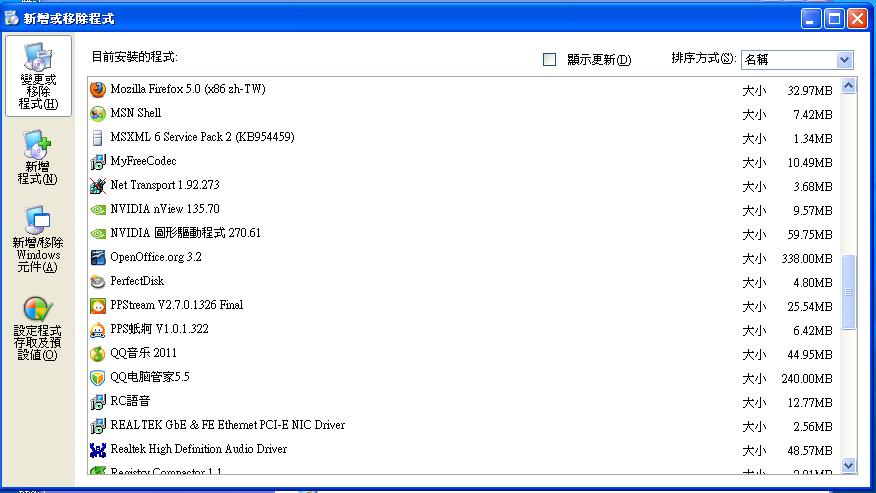
Task: Click the scrollbar down arrow of program list
Action: [x=849, y=465]
